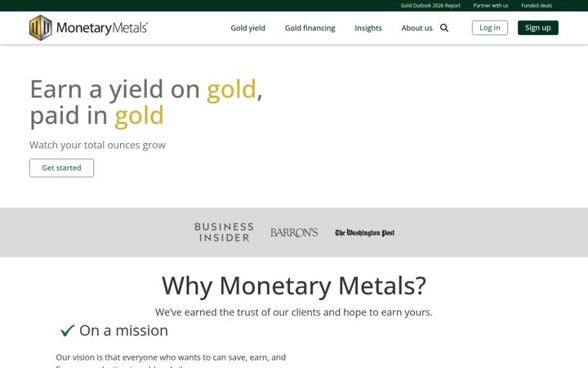588x368 pixels.
Task: Open the Barron's logo
Action: tap(294, 233)
